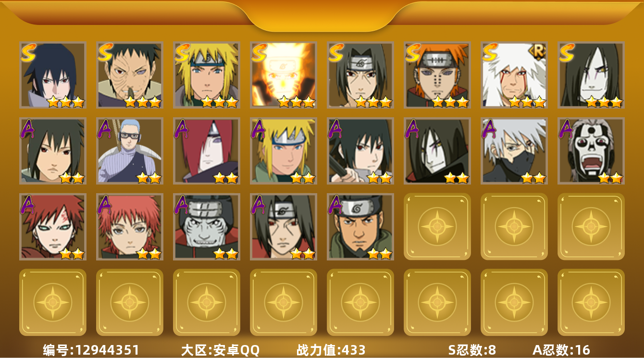Choose the A-rank Asuma portrait
644x358 pixels.
click(360, 227)
